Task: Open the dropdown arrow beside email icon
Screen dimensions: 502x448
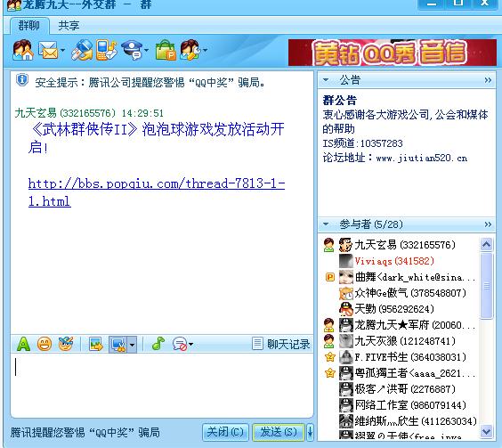Action: [x=62, y=50]
